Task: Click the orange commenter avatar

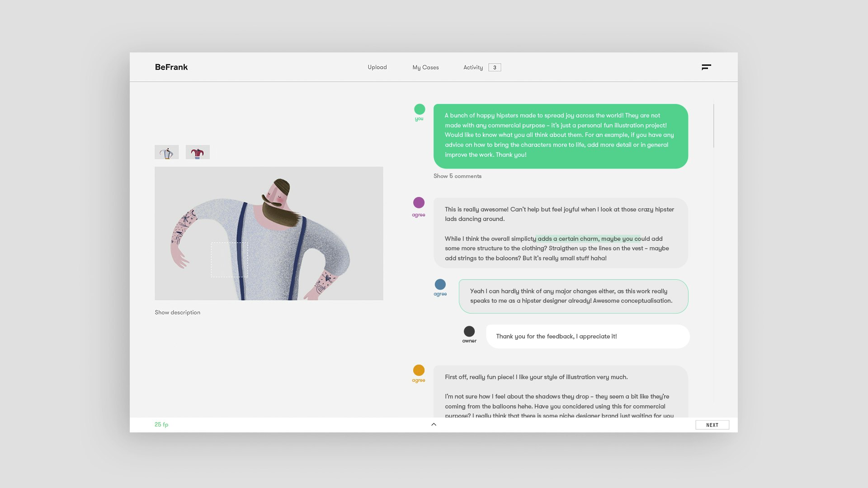Action: pos(419,370)
